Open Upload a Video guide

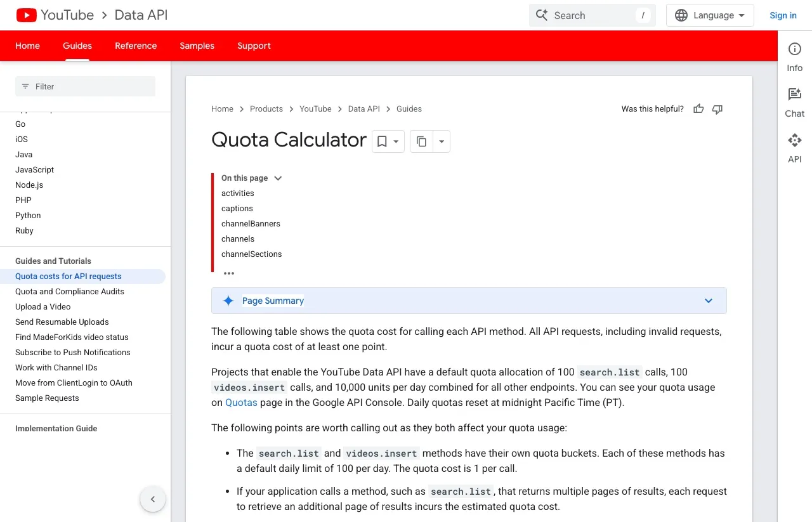pos(43,307)
